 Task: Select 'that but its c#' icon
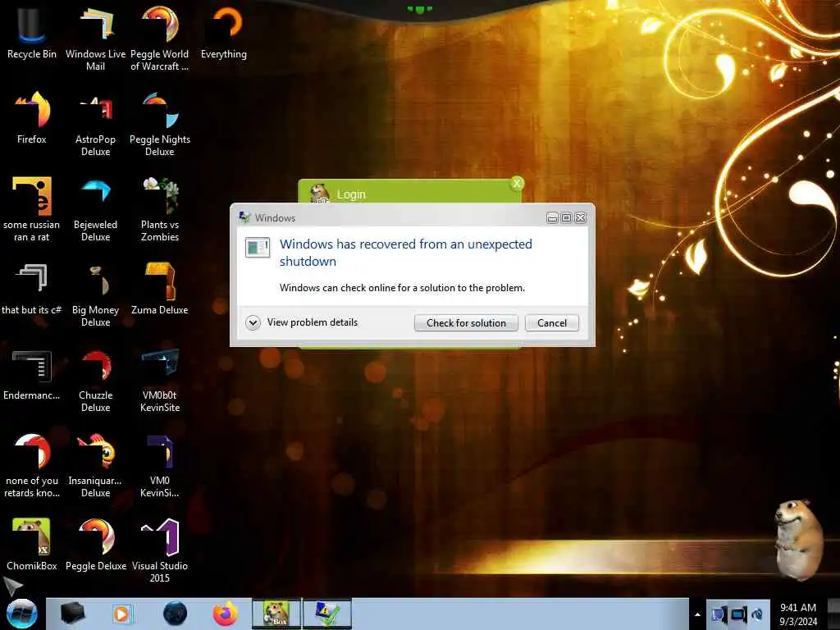pyautogui.click(x=32, y=289)
